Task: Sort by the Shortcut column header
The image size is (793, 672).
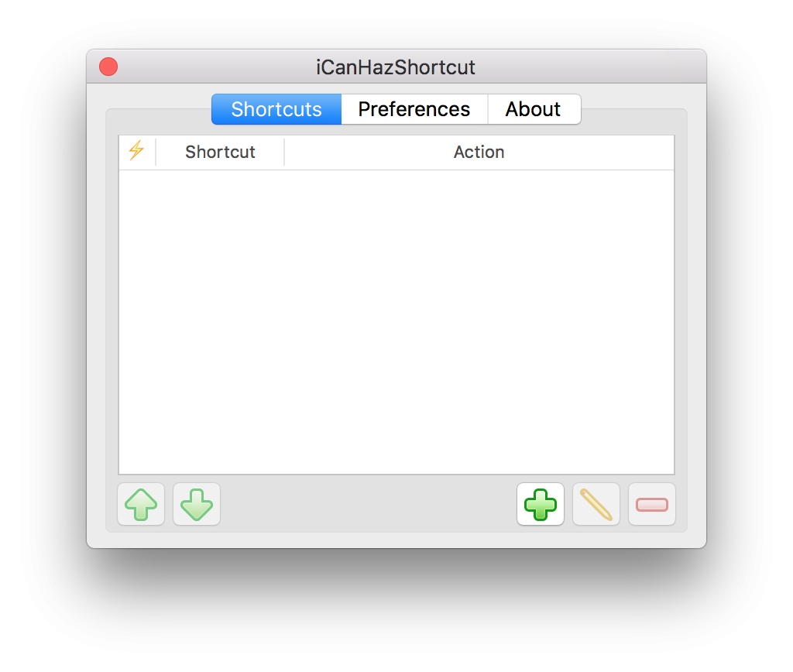Action: (x=220, y=152)
